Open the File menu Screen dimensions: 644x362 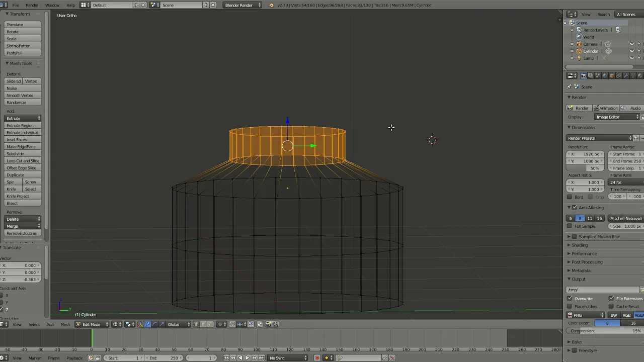[16, 5]
